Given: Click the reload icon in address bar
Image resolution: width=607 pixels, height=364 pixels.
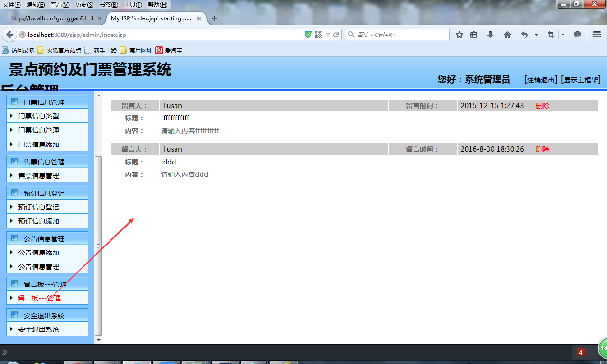Looking at the screenshot, I should [336, 35].
